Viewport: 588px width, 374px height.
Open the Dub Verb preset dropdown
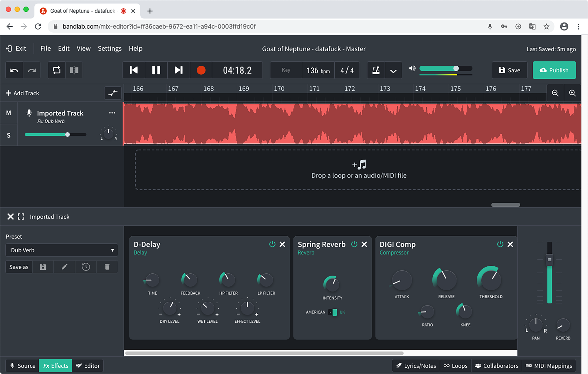pos(62,250)
